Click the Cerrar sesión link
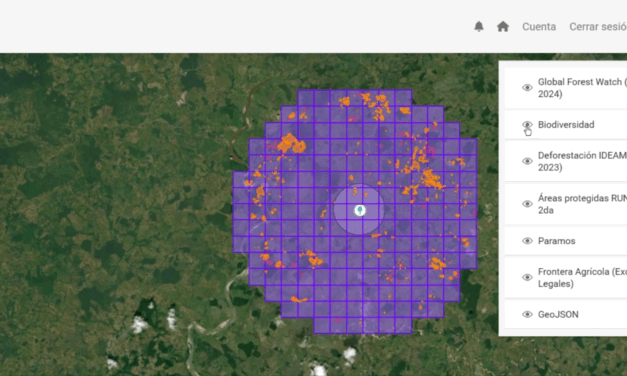Image resolution: width=627 pixels, height=376 pixels. point(598,27)
